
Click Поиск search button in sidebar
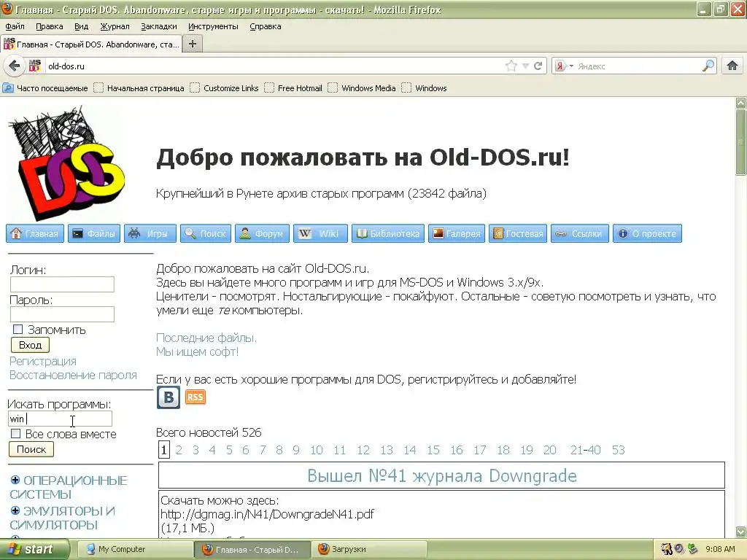click(x=31, y=449)
